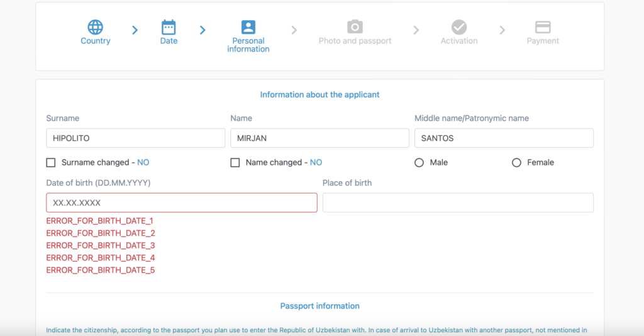Focus the Place of birth field
644x336 pixels.
pos(458,203)
